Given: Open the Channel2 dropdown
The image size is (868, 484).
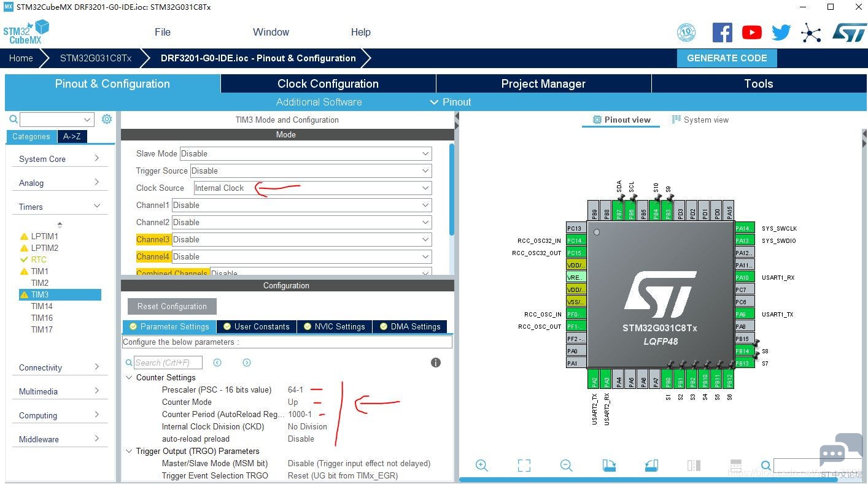Looking at the screenshot, I should (x=301, y=222).
